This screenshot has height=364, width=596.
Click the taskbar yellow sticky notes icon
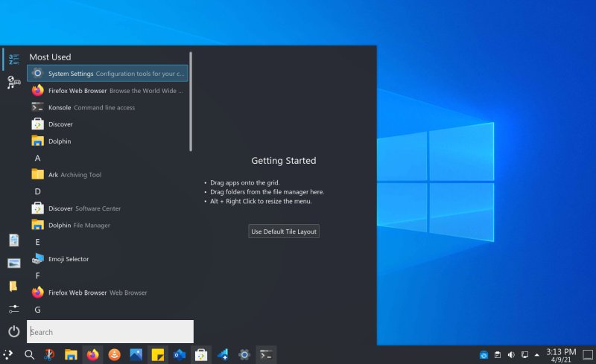[x=157, y=355]
